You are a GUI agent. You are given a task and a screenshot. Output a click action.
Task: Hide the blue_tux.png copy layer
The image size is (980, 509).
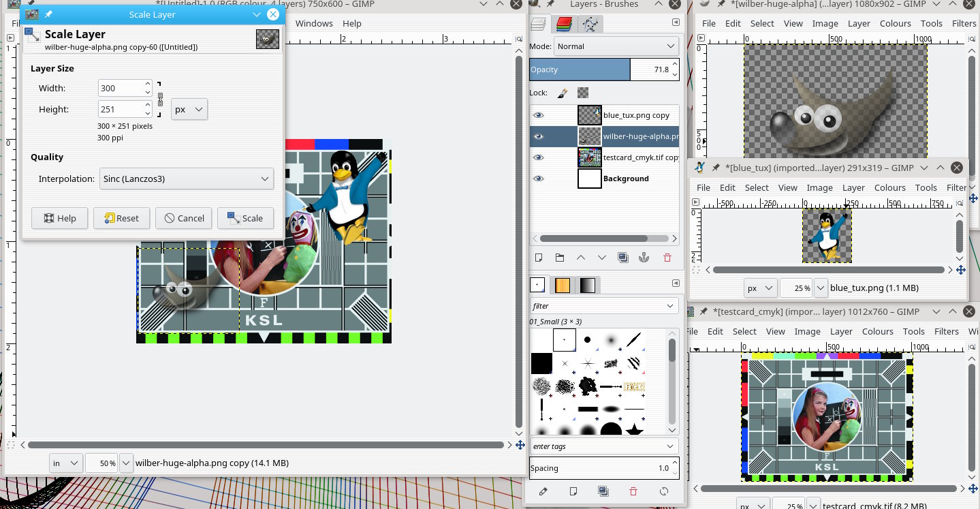(539, 116)
